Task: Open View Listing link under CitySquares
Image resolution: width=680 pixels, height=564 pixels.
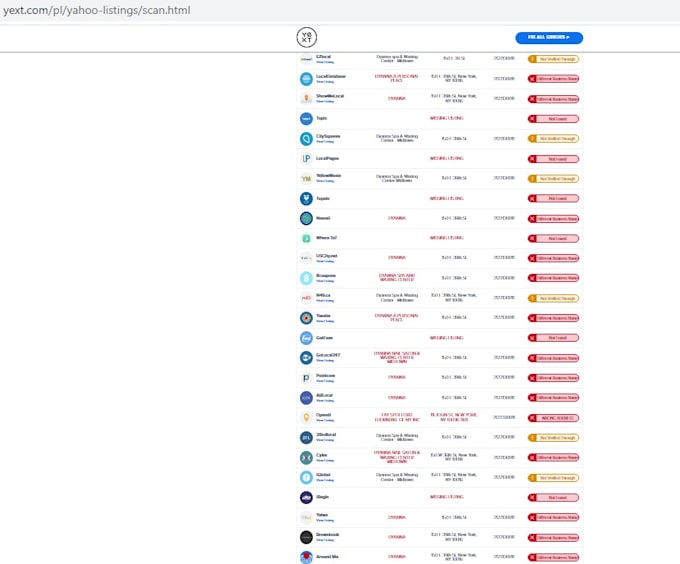Action: click(x=325, y=141)
